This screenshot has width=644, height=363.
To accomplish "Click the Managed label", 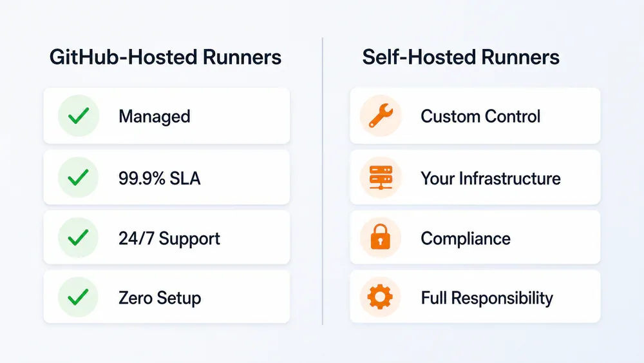I will pos(155,117).
